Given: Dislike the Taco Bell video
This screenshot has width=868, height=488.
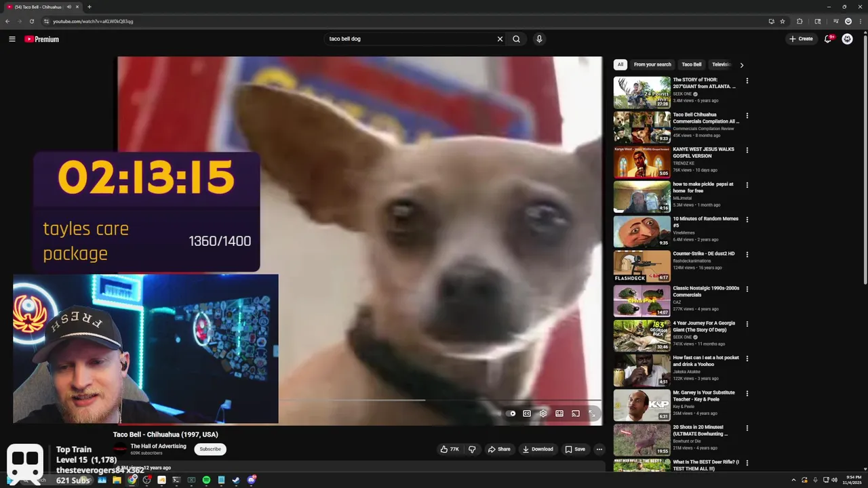Looking at the screenshot, I should 472,449.
